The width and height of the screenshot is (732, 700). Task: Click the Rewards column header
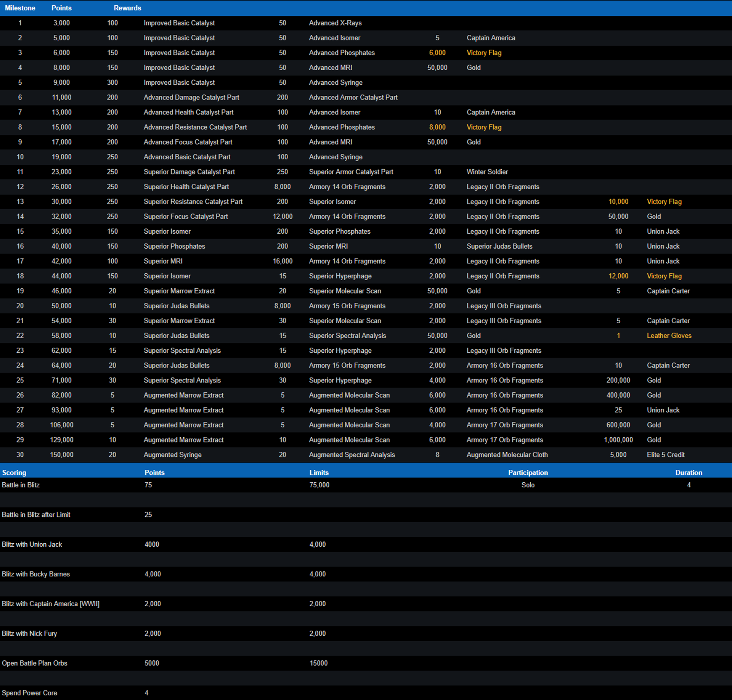point(127,8)
